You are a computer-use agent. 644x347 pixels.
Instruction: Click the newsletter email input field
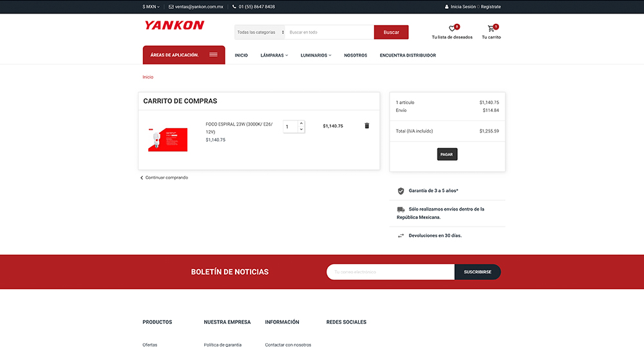[x=390, y=272]
